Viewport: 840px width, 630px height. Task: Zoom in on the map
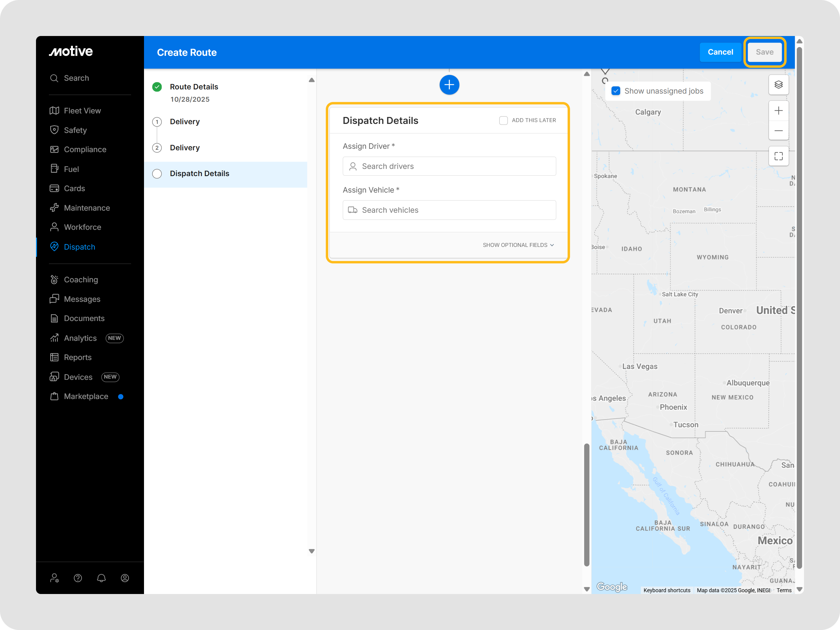point(778,111)
